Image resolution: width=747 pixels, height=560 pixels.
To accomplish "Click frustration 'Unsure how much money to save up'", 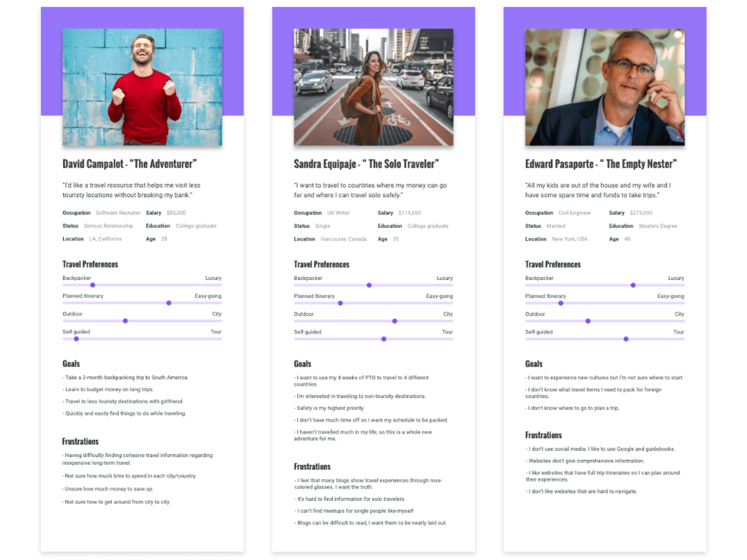I will point(108,489).
